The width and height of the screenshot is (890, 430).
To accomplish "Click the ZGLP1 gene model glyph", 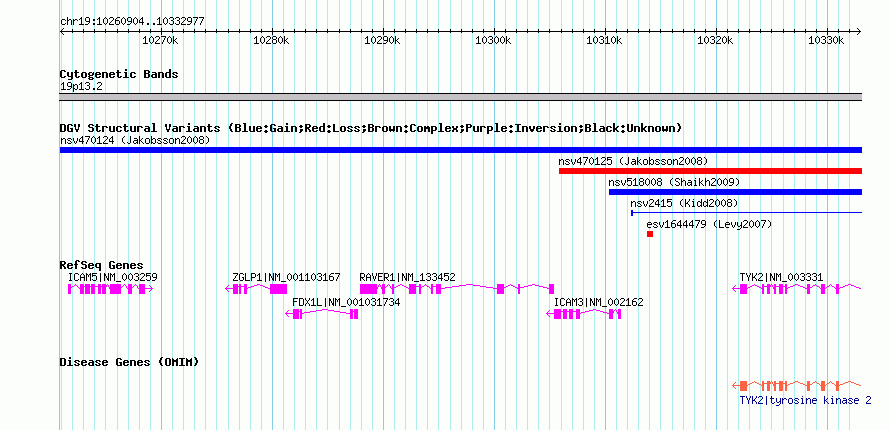I will tap(256, 289).
